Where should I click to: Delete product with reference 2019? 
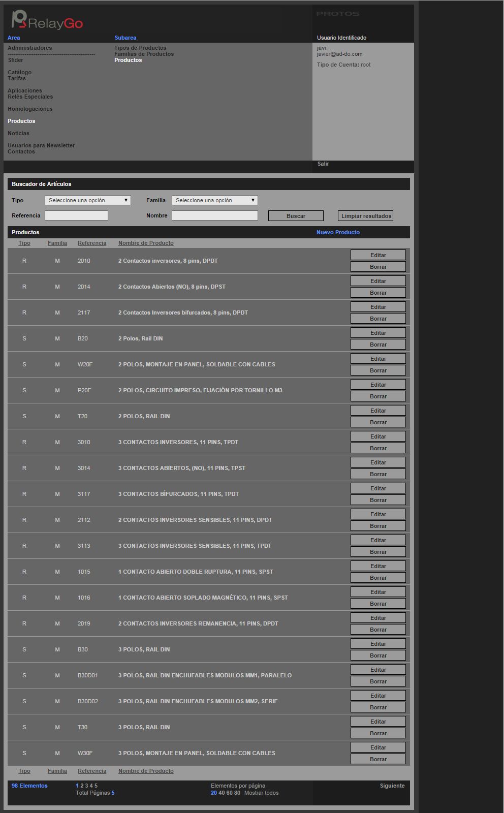coord(378,630)
